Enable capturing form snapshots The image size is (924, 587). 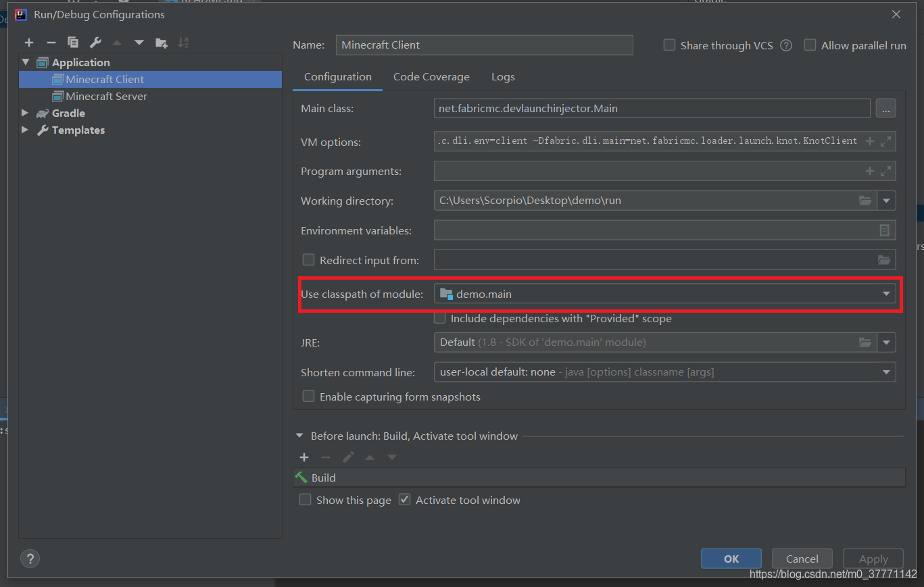[308, 397]
